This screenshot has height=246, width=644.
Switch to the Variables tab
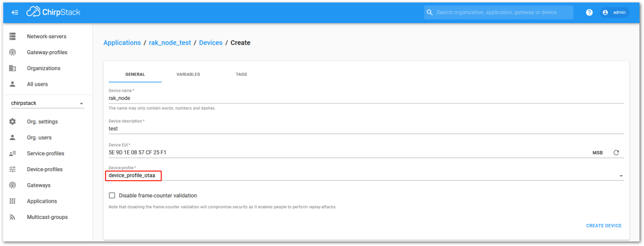coord(188,74)
